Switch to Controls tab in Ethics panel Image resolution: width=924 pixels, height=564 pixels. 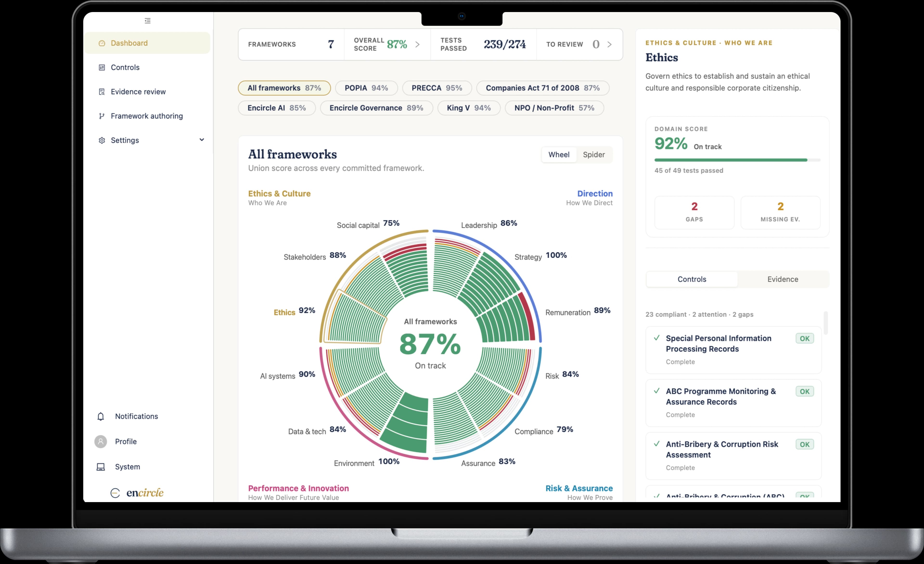(x=692, y=279)
